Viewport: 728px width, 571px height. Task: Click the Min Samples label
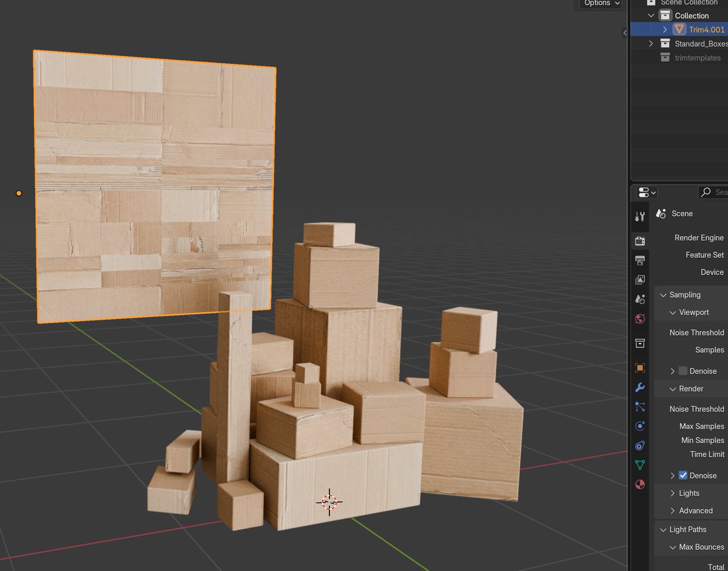703,440
